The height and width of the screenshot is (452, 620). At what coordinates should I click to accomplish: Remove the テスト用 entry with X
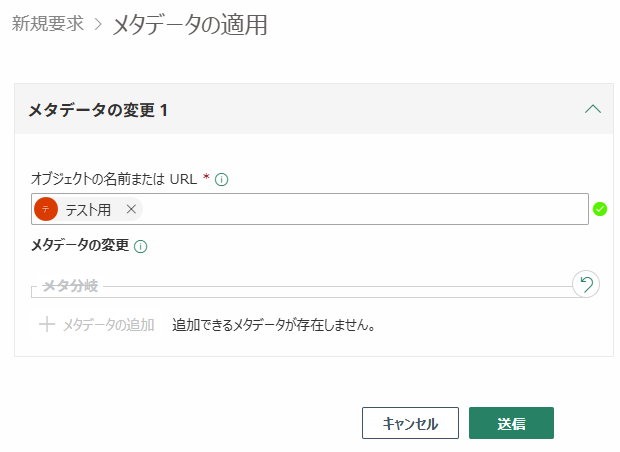pyautogui.click(x=131, y=209)
